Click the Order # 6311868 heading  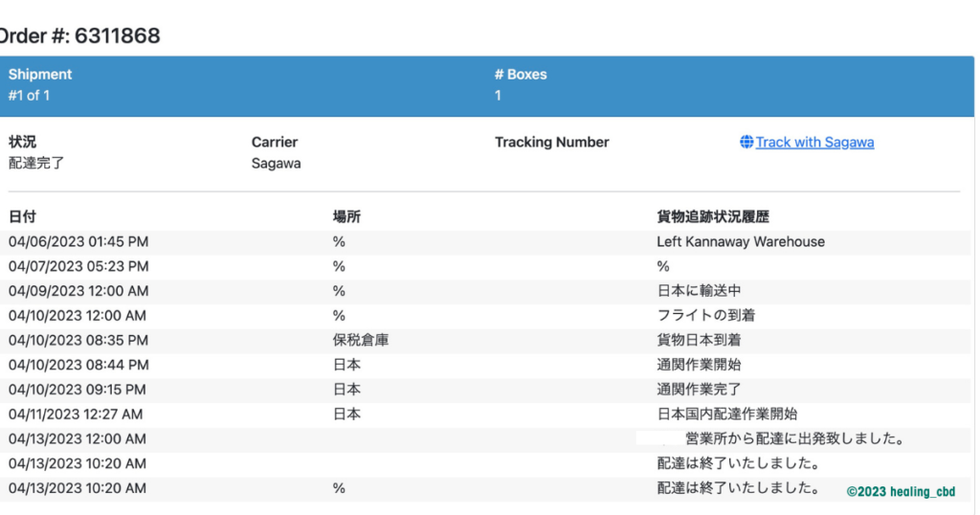78,36
